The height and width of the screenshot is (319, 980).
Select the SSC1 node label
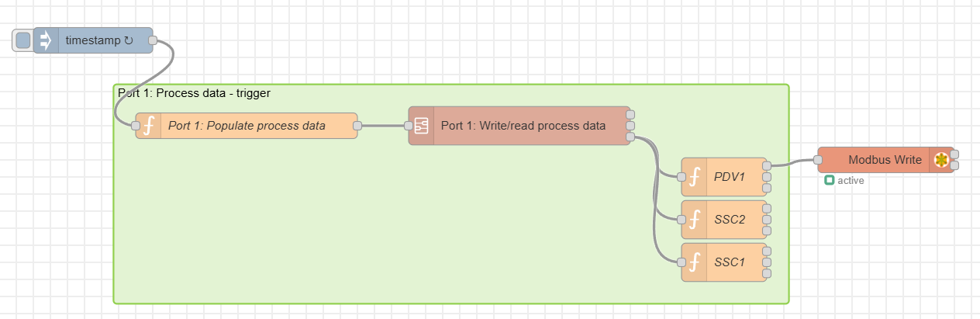point(729,262)
